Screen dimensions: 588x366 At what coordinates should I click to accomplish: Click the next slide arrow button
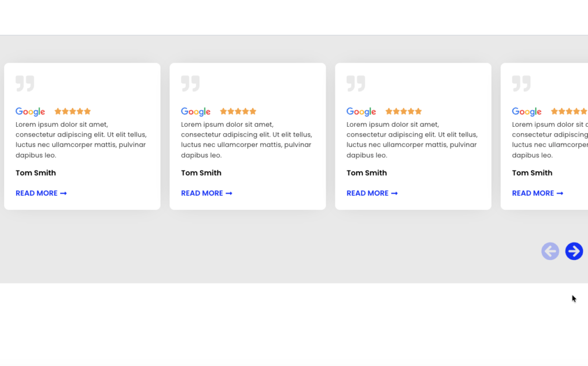[x=574, y=251]
